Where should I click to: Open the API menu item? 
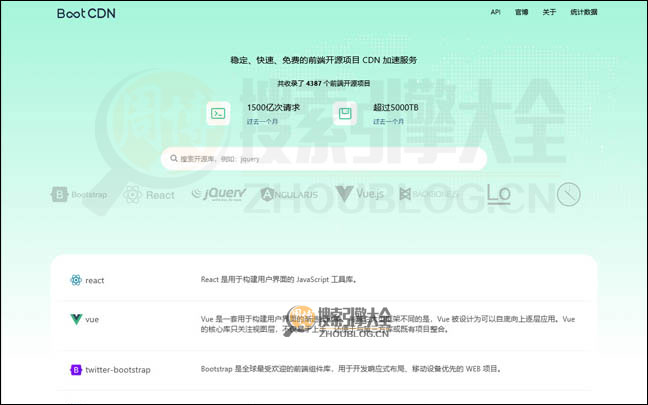click(x=495, y=12)
